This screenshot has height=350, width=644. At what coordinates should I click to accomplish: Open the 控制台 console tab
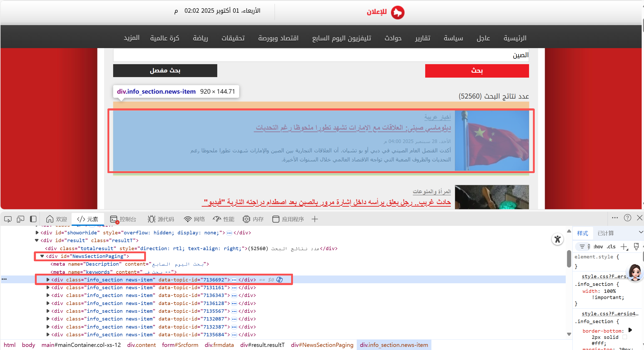[123, 219]
